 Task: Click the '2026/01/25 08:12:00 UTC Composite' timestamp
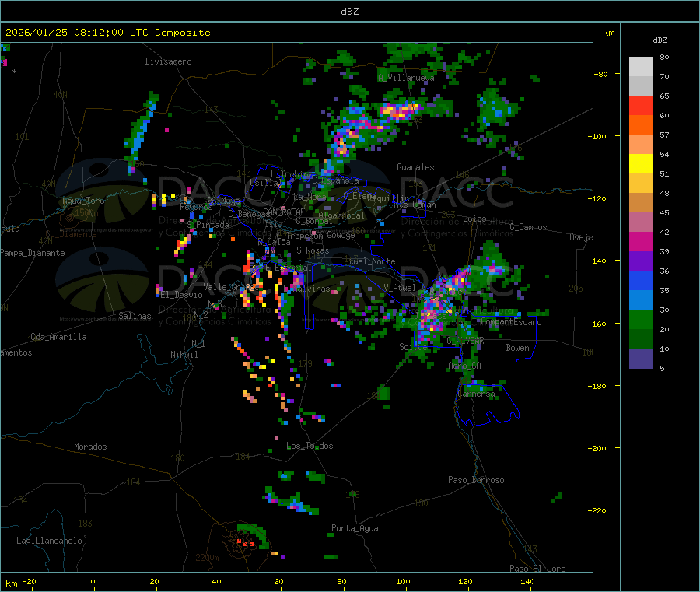click(107, 33)
